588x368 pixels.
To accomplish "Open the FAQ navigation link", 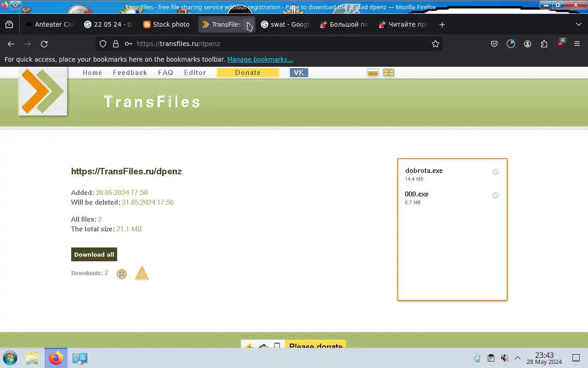I will [x=165, y=73].
